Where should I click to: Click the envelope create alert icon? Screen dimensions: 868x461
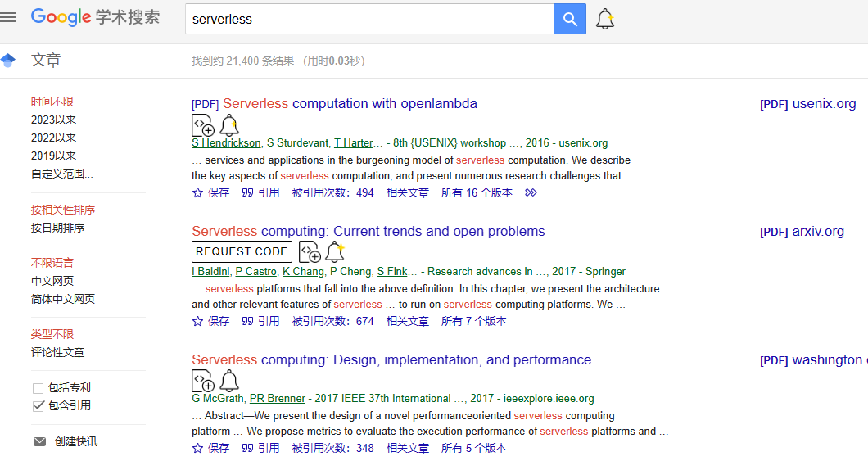(x=39, y=441)
